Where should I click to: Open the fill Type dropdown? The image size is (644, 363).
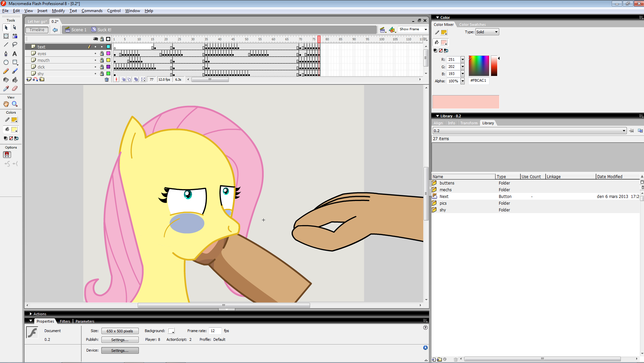click(x=487, y=32)
